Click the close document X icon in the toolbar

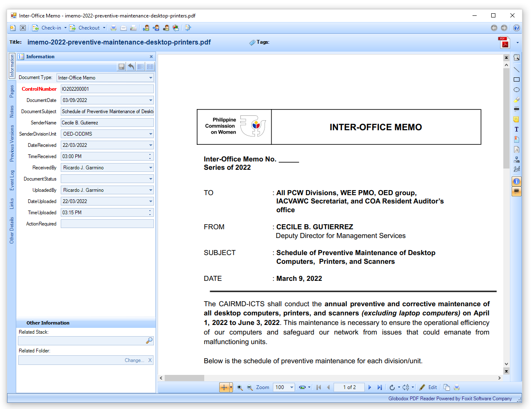[23, 28]
